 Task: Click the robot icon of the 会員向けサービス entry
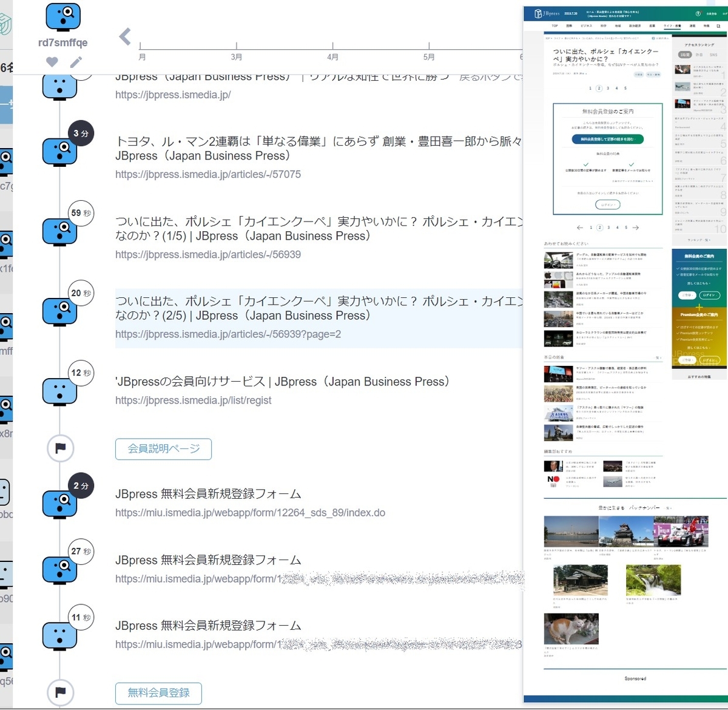pyautogui.click(x=59, y=391)
